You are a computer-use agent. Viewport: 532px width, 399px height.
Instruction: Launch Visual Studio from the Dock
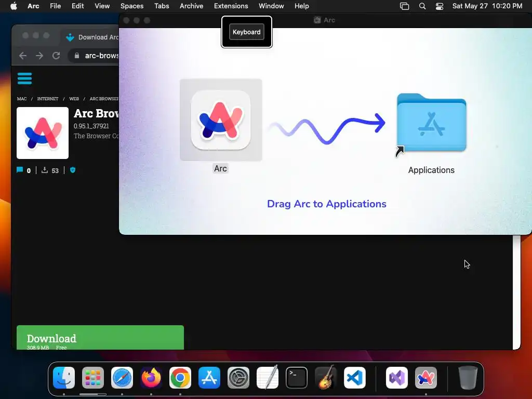(x=397, y=378)
